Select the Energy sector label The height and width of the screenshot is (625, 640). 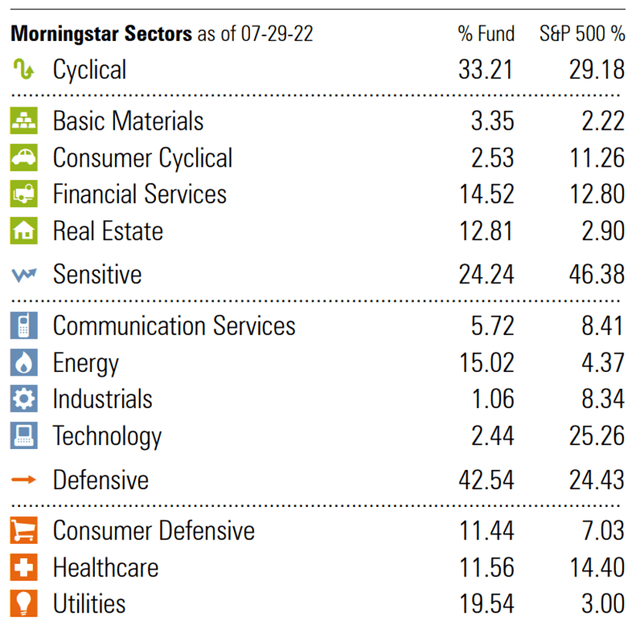tap(86, 363)
